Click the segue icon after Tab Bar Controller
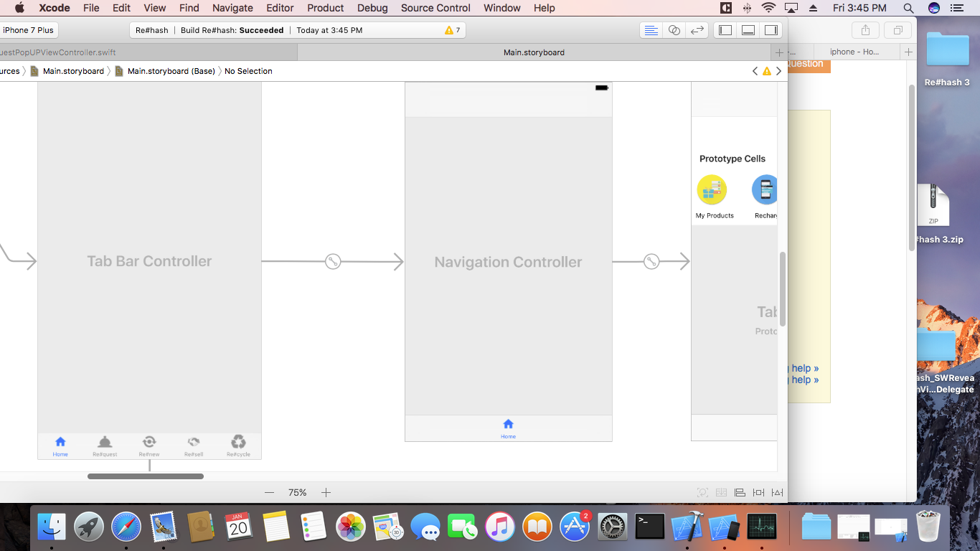Image resolution: width=980 pixels, height=551 pixels. (x=333, y=262)
